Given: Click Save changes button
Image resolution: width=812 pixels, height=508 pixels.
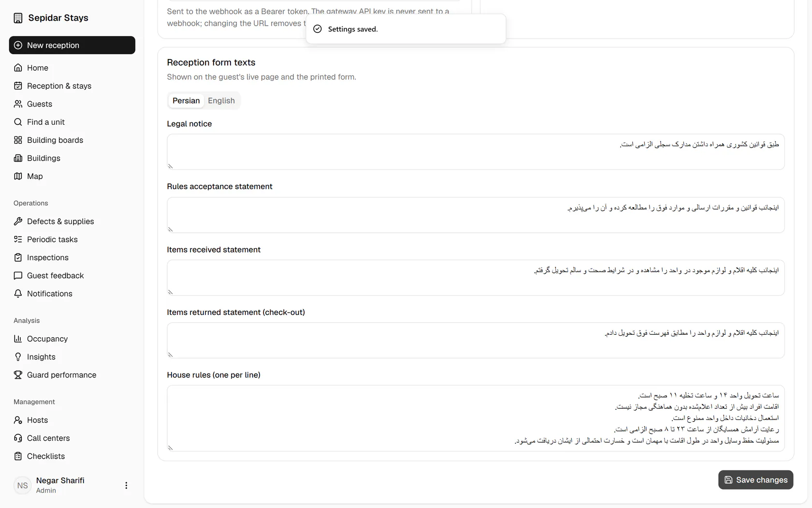Looking at the screenshot, I should point(755,480).
